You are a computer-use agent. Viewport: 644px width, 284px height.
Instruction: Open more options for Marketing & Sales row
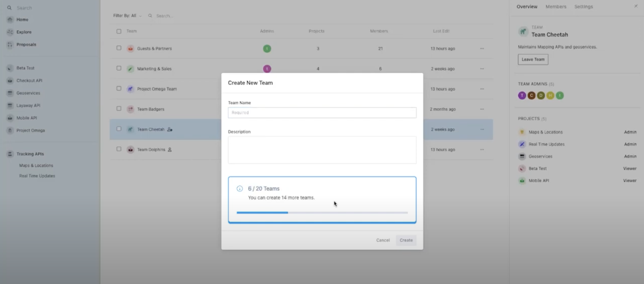click(x=482, y=69)
